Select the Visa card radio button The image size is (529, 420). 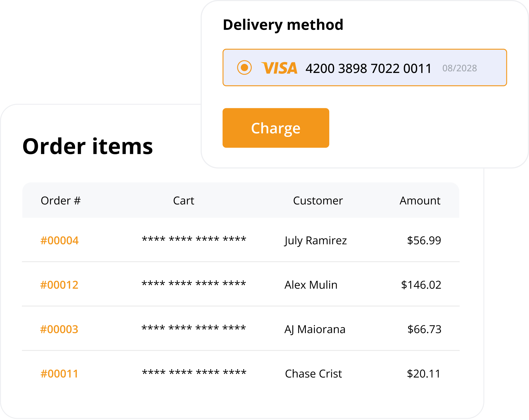244,67
